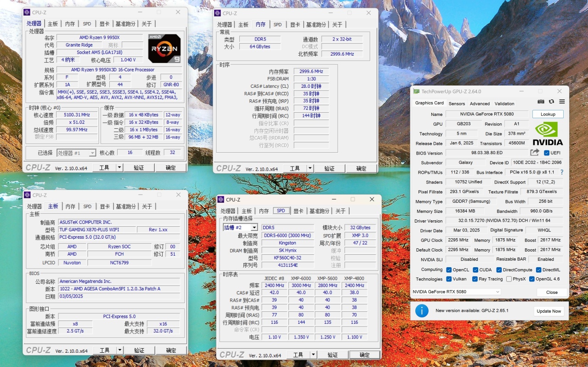The width and height of the screenshot is (588, 367).
Task: Click Update Now for GPU-Z 2.65.1
Action: 549,311
